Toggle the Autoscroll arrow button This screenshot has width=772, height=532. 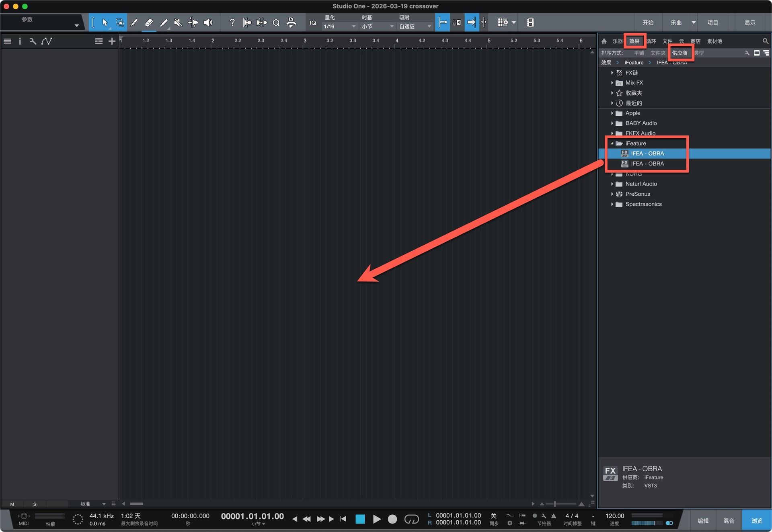471,23
